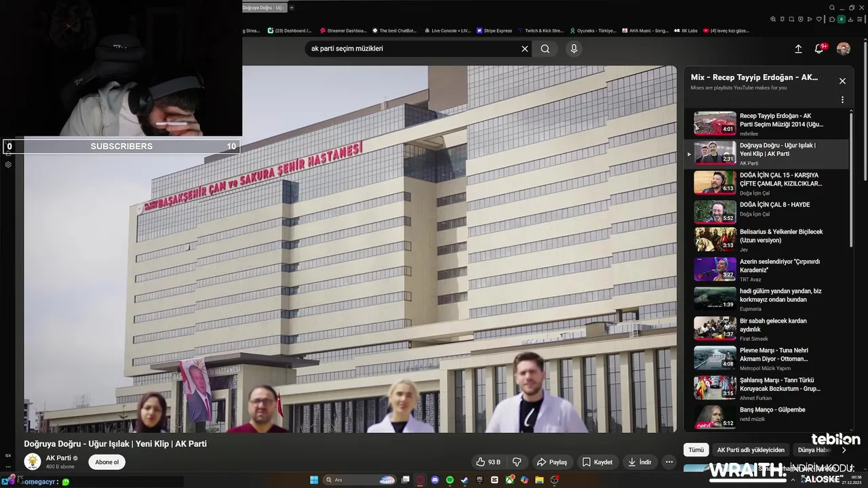Open the Oyuneks - Türkiye bookmark
This screenshot has height=488, width=868.
593,30
